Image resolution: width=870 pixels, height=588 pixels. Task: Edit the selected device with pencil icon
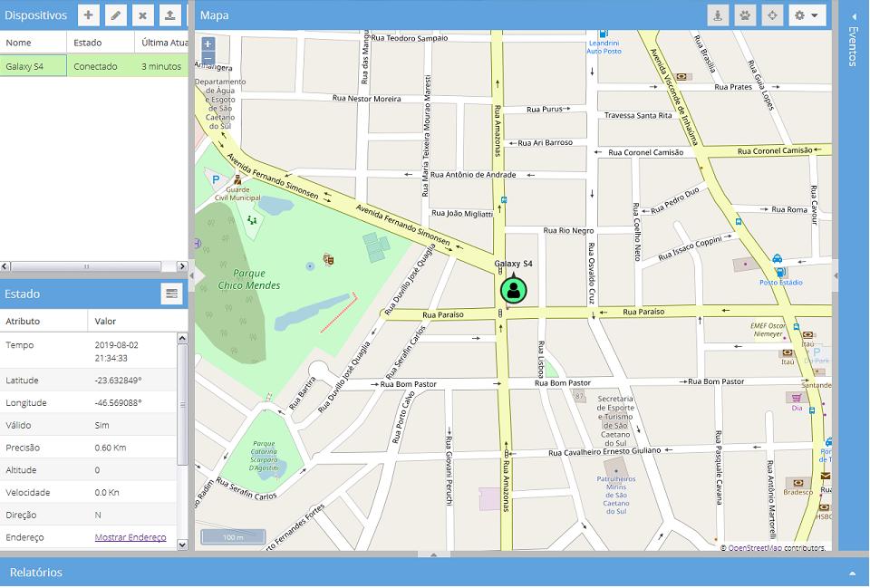click(115, 15)
